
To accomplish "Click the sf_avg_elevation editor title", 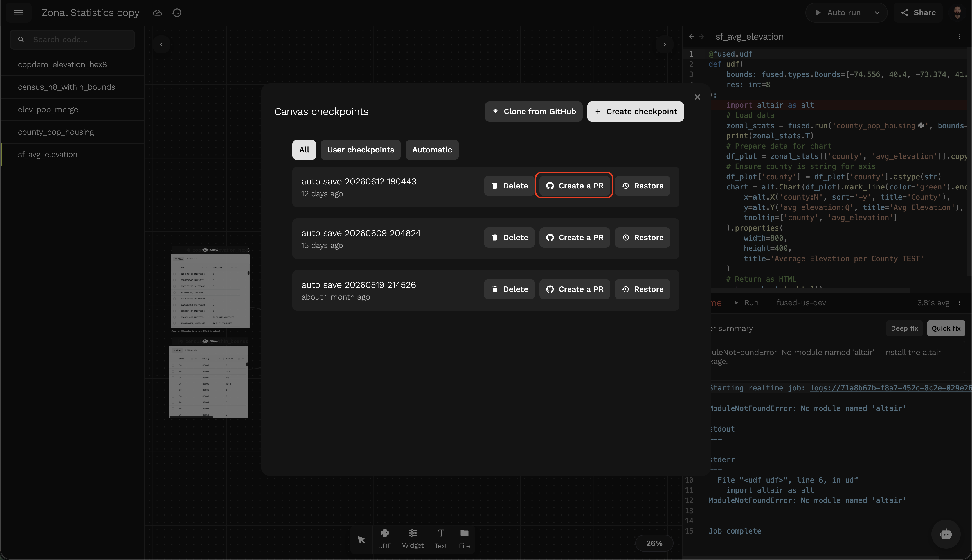I will pyautogui.click(x=749, y=37).
